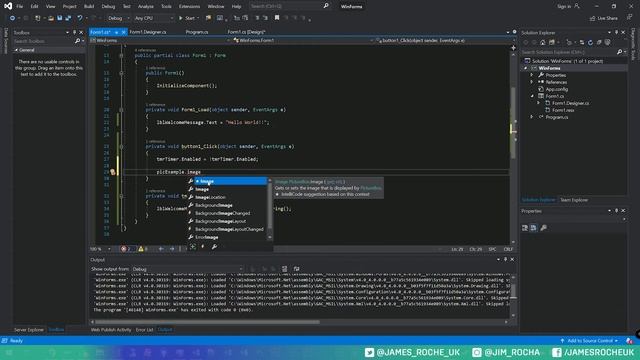
Task: Switch to the Error List tab
Action: coord(144,330)
